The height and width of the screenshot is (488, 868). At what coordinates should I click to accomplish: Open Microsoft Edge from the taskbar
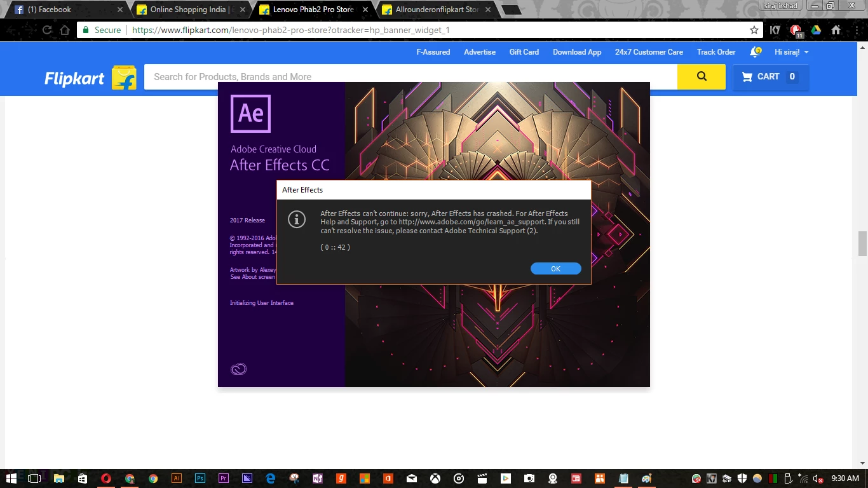click(x=271, y=478)
